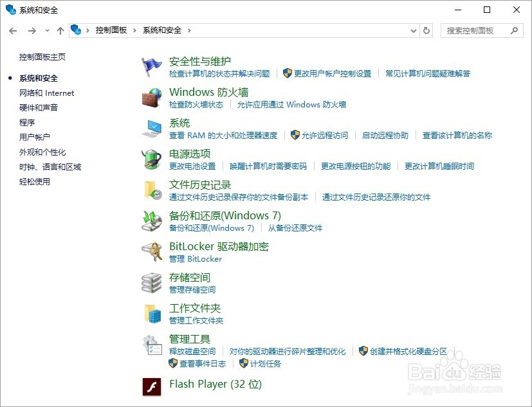Click the refresh button in address bar
532x407 pixels.
click(427, 30)
